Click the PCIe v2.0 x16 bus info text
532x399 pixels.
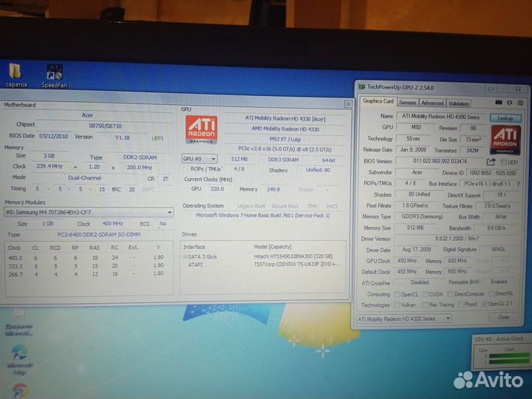[x=285, y=149]
